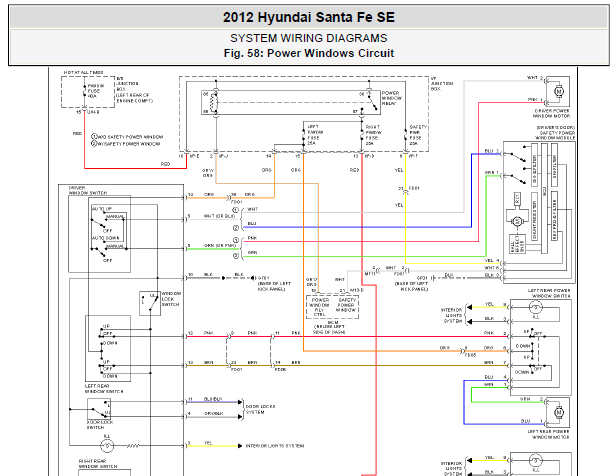Click the "DOOR LOCKS SYSTEM" reference
The image size is (613, 476).
click(260, 409)
